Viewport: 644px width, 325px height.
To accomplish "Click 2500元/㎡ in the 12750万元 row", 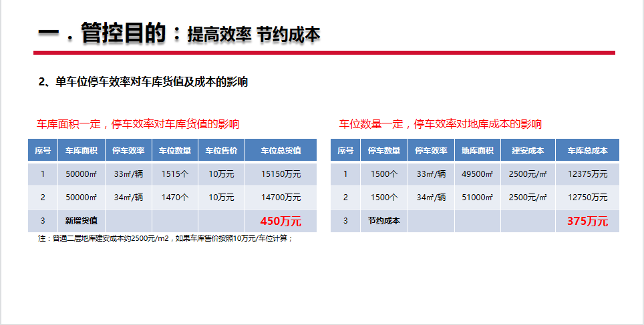I will pos(528,198).
